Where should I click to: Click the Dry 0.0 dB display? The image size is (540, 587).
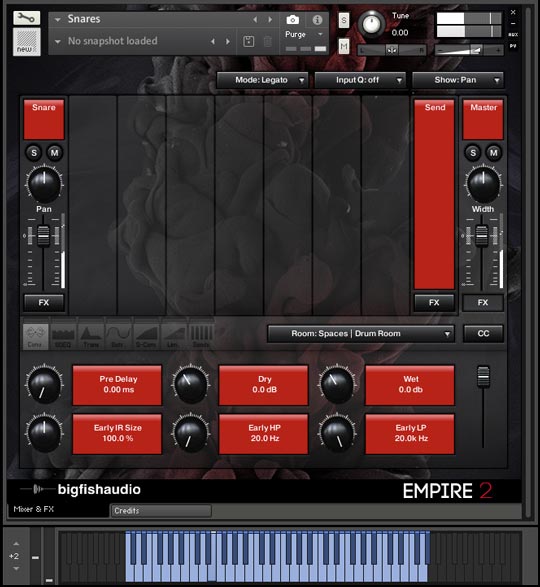click(264, 385)
